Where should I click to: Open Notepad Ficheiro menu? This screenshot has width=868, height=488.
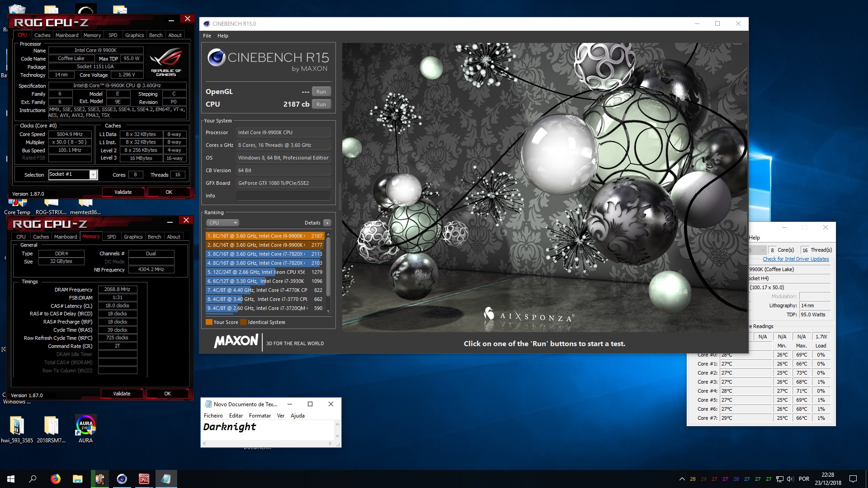point(213,416)
